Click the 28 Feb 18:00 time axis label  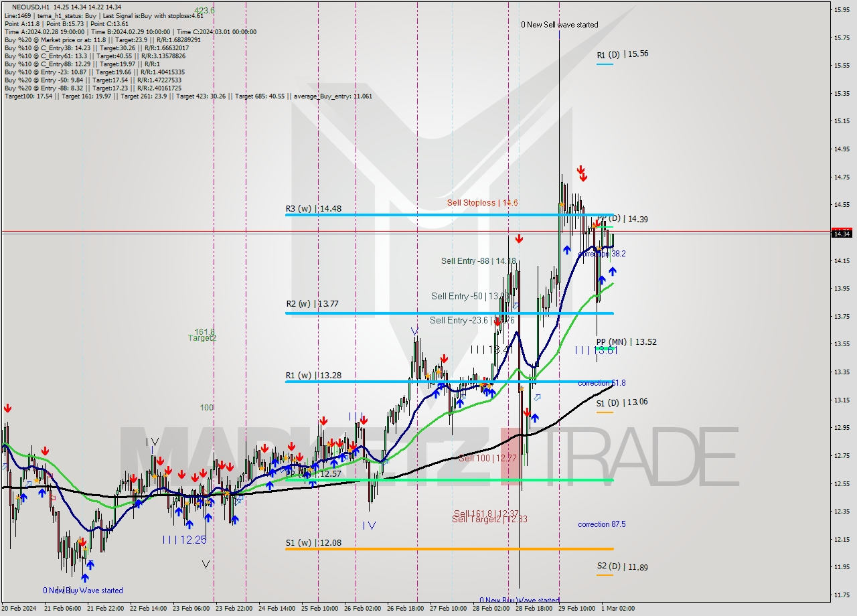coord(533,609)
